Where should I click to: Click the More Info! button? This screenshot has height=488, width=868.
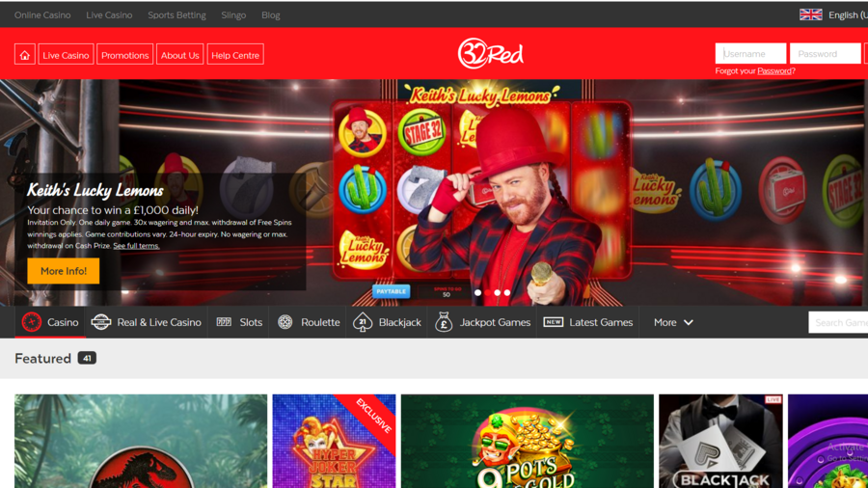pos(63,271)
